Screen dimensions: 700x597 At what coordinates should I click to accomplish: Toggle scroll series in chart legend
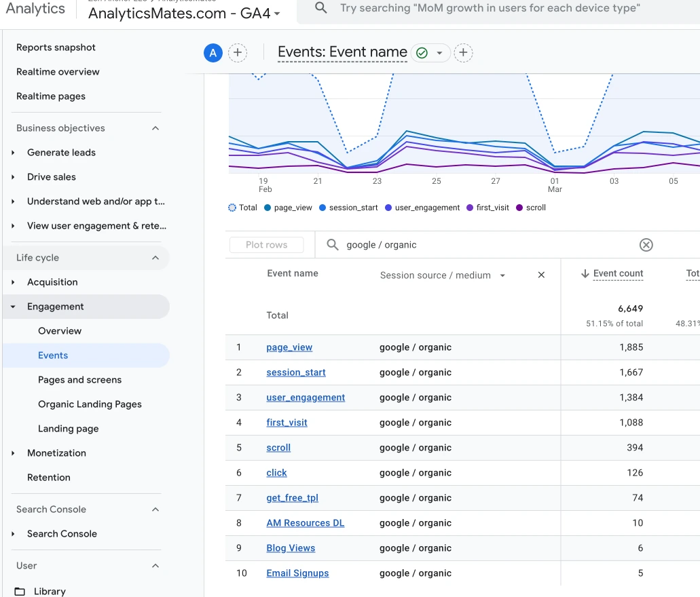pyautogui.click(x=531, y=208)
